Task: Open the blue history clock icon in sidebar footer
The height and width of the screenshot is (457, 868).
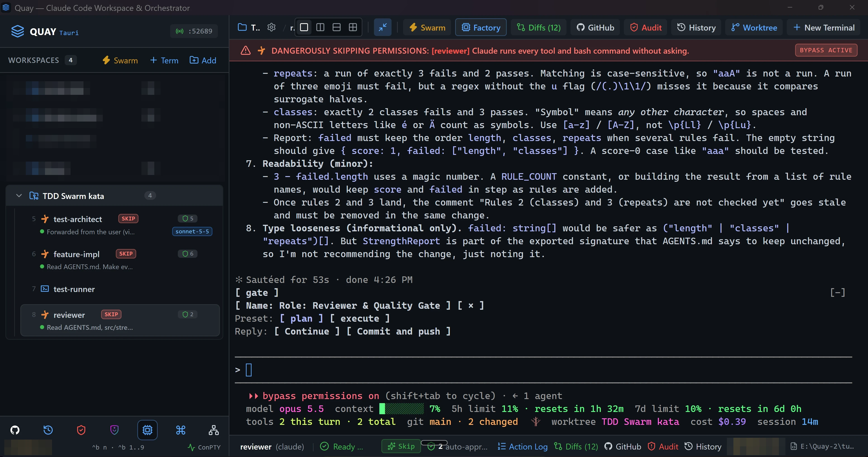Action: [48, 430]
